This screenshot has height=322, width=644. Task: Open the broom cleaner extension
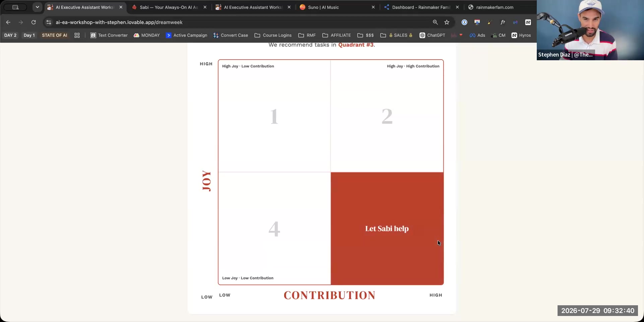tap(490, 22)
